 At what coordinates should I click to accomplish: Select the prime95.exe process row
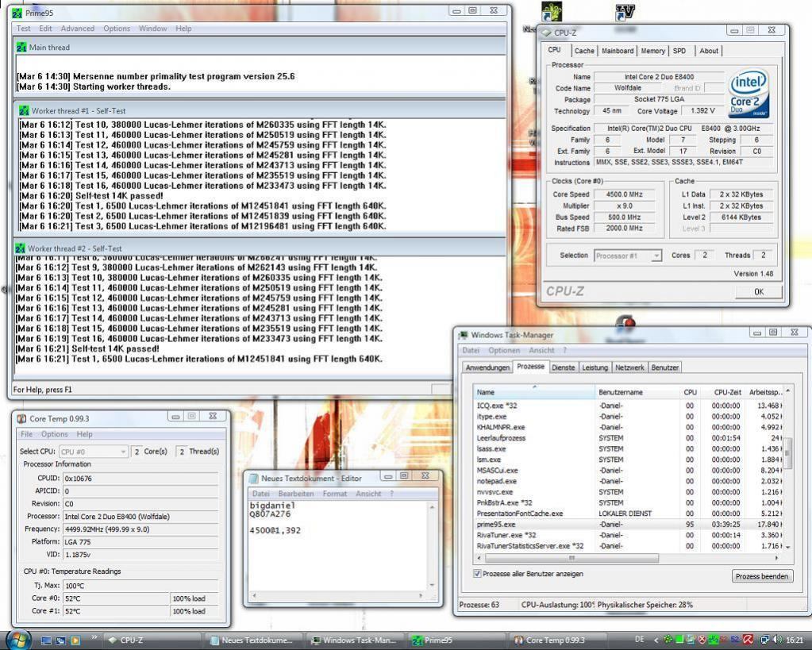[629, 524]
